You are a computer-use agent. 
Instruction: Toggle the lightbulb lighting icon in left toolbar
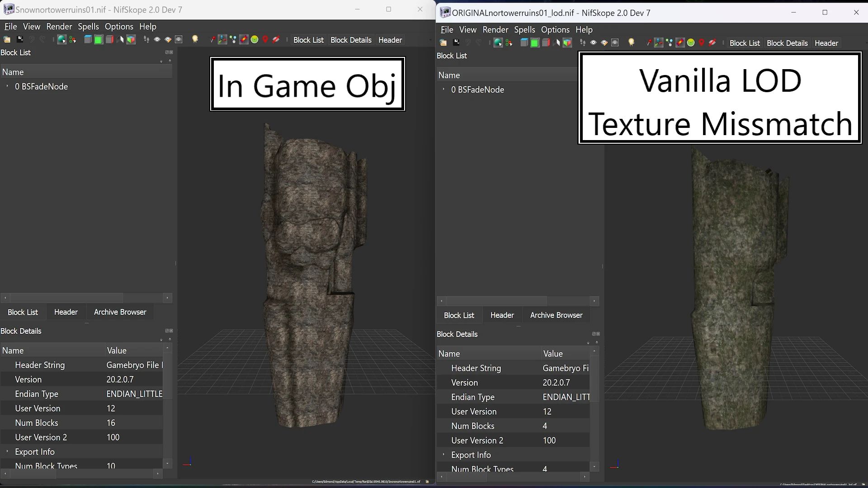[x=195, y=39]
